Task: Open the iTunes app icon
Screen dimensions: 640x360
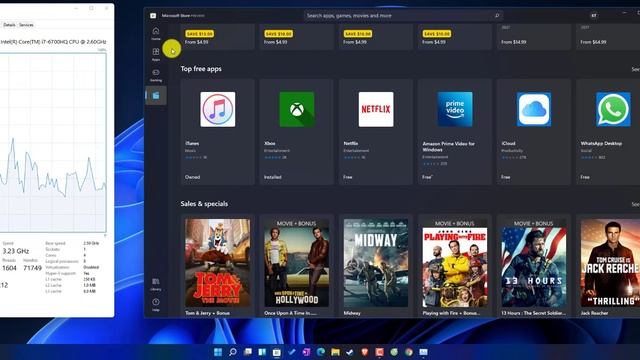Action: [x=218, y=109]
